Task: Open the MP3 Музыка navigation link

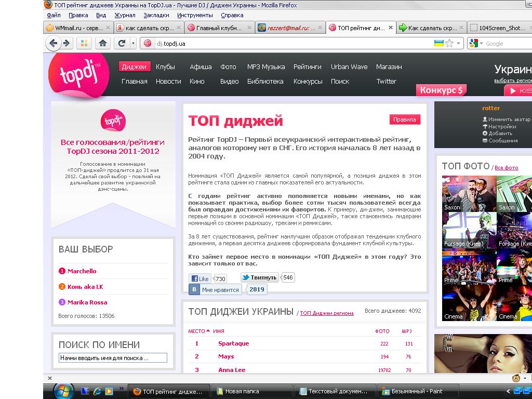Action: click(266, 67)
